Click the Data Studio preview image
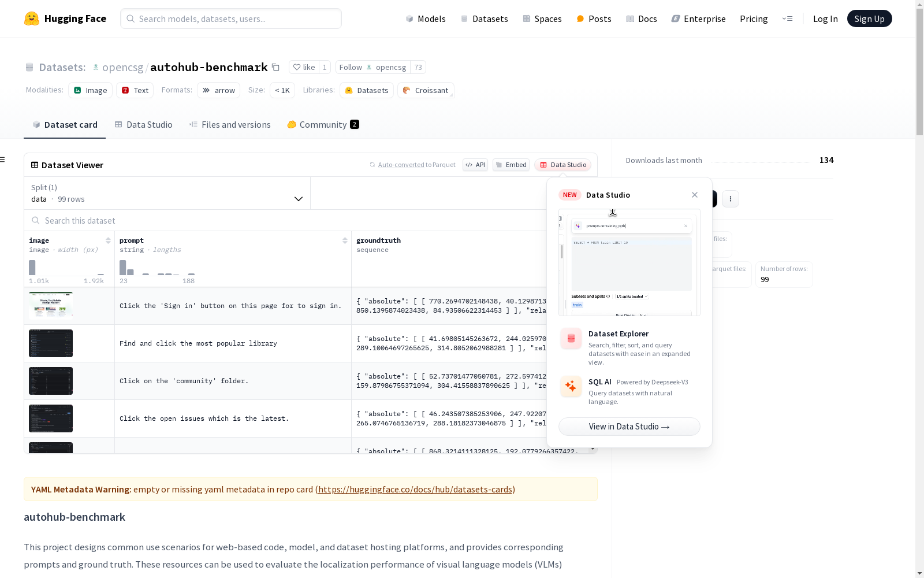Screen dimensions: 924x578 coord(629,262)
